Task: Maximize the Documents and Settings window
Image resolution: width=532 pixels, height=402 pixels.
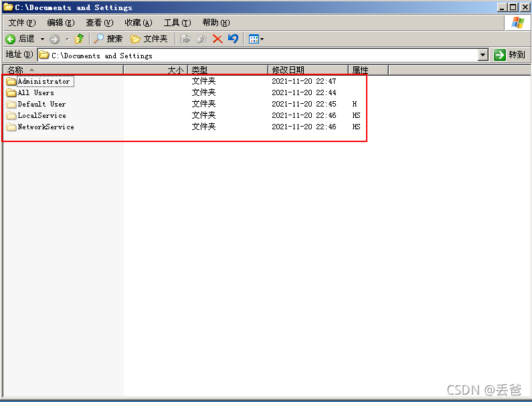Action: (513, 7)
